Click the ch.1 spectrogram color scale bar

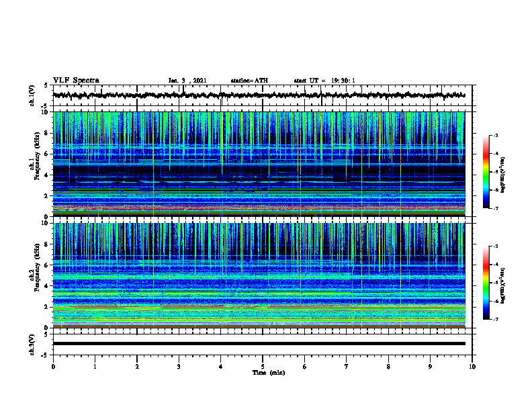coord(486,172)
